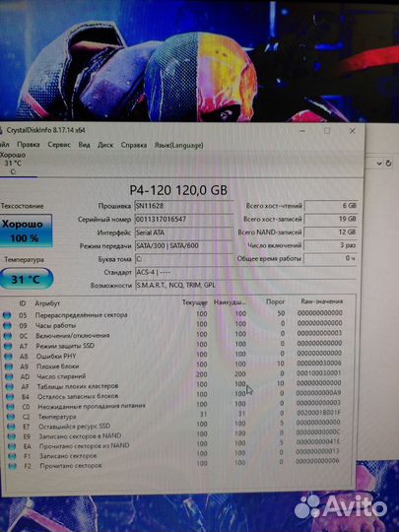Click status icon for Режим защиты SSD row
Screen dimensions: 399x532
click(8, 347)
